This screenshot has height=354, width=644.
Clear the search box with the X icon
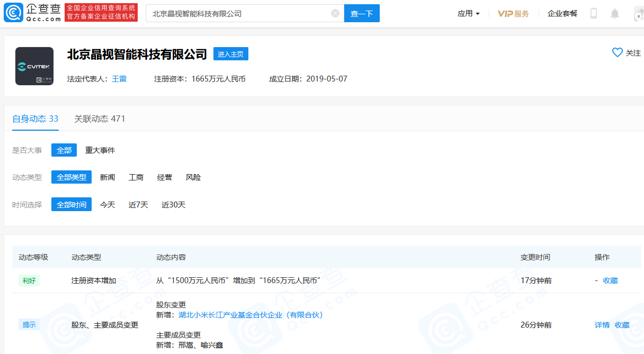point(335,13)
